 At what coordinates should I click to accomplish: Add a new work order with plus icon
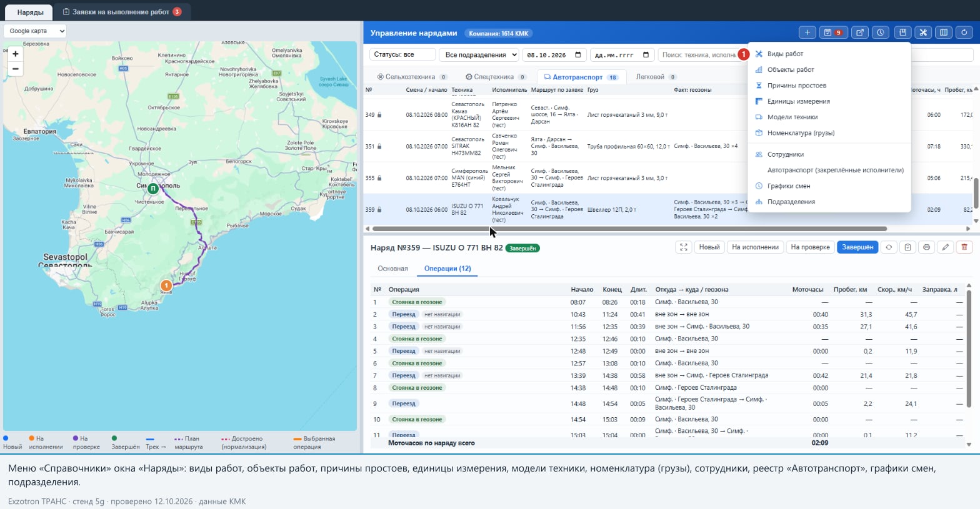pyautogui.click(x=807, y=32)
